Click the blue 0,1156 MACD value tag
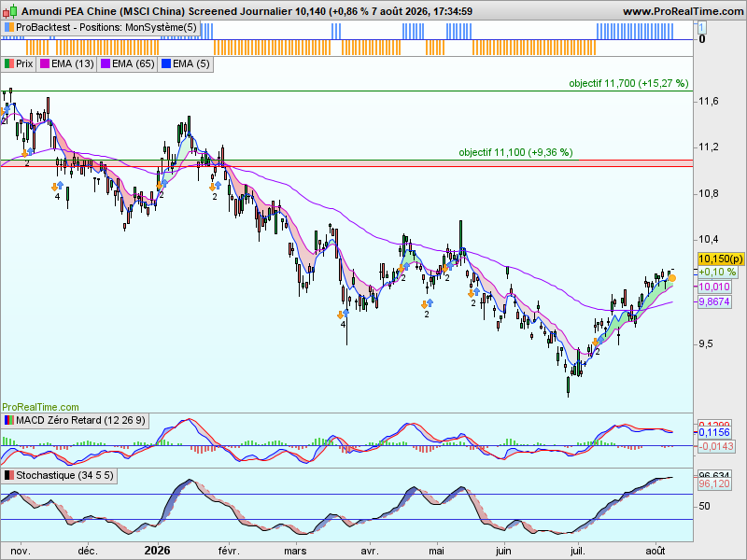Image resolution: width=747 pixels, height=560 pixels. (x=714, y=432)
